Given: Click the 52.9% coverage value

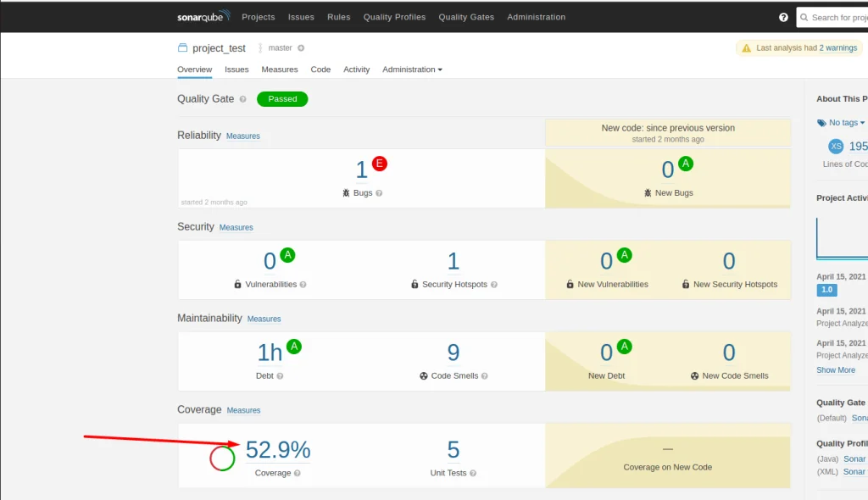Looking at the screenshot, I should 278,450.
